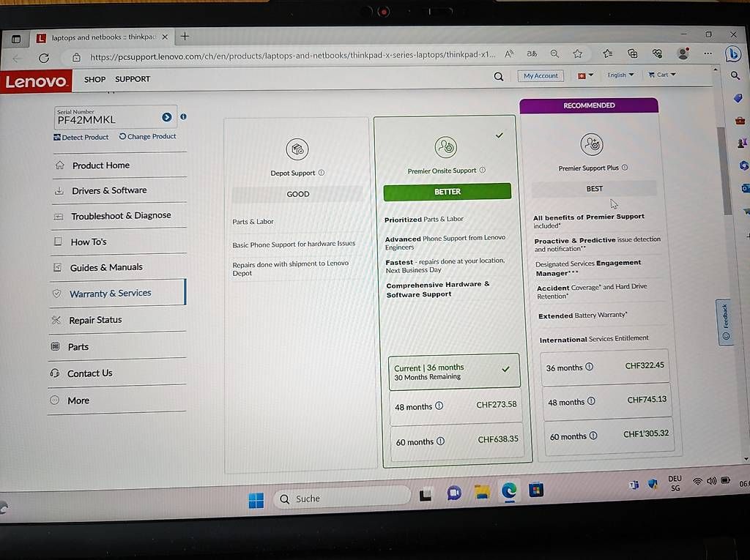The height and width of the screenshot is (560, 750).
Task: Open a new browser tab
Action: pos(185,37)
